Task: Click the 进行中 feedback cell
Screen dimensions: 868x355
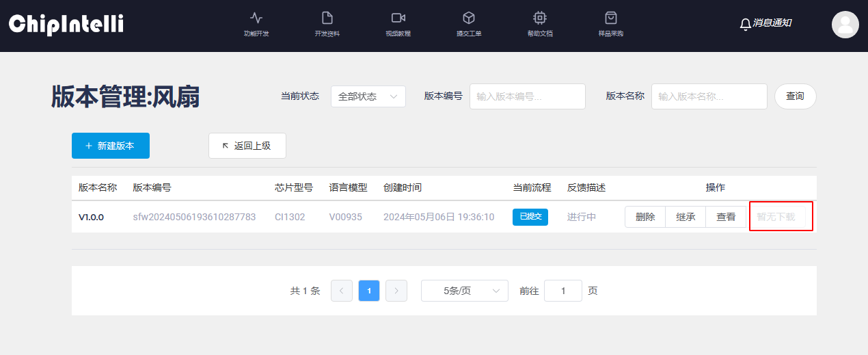Action: click(582, 217)
